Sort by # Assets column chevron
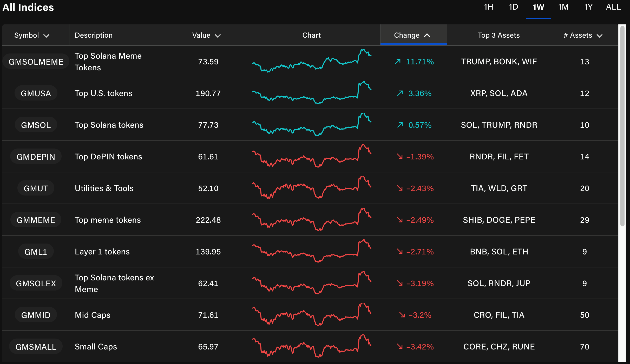 pyautogui.click(x=600, y=36)
